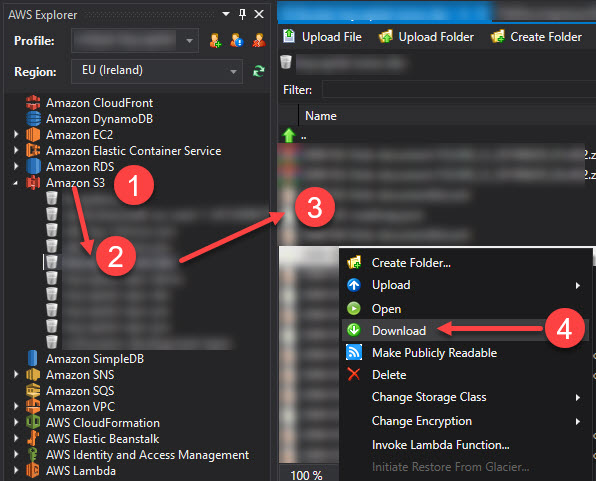Click the 100 % zoom level box

point(306,475)
